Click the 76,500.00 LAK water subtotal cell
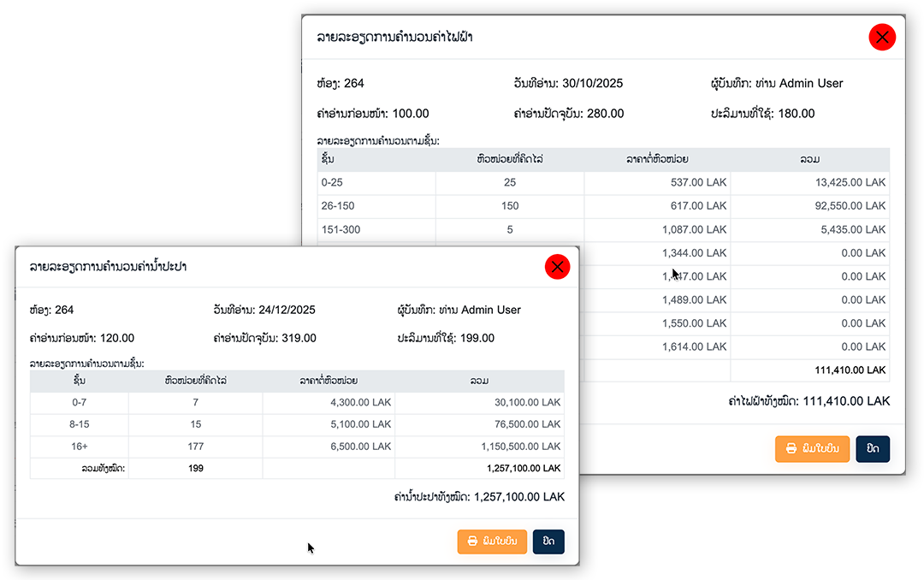The width and height of the screenshot is (924, 580). click(x=479, y=424)
